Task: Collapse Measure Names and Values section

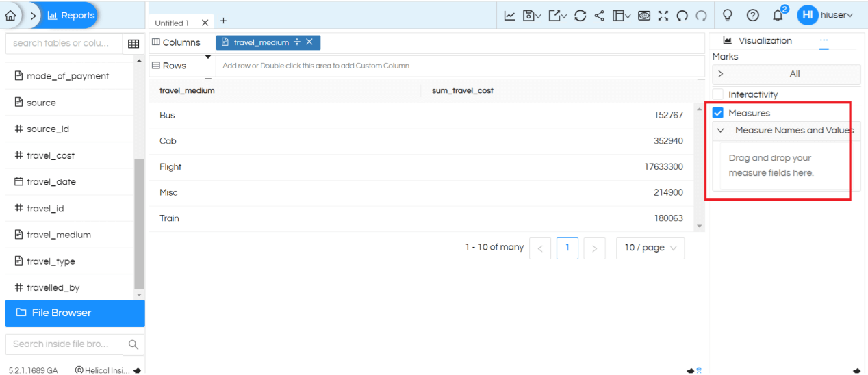Action: [x=721, y=130]
